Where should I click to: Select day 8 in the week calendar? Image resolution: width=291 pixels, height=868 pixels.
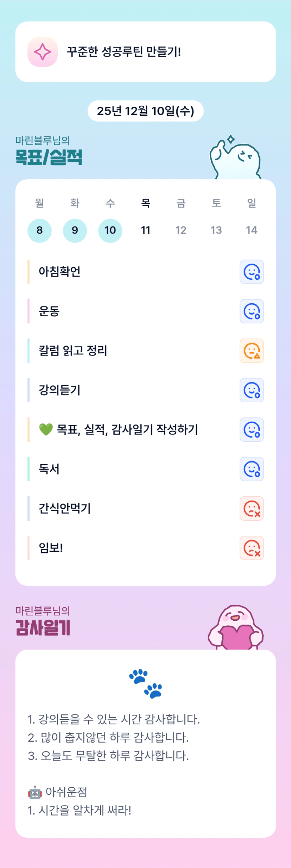coord(39,230)
